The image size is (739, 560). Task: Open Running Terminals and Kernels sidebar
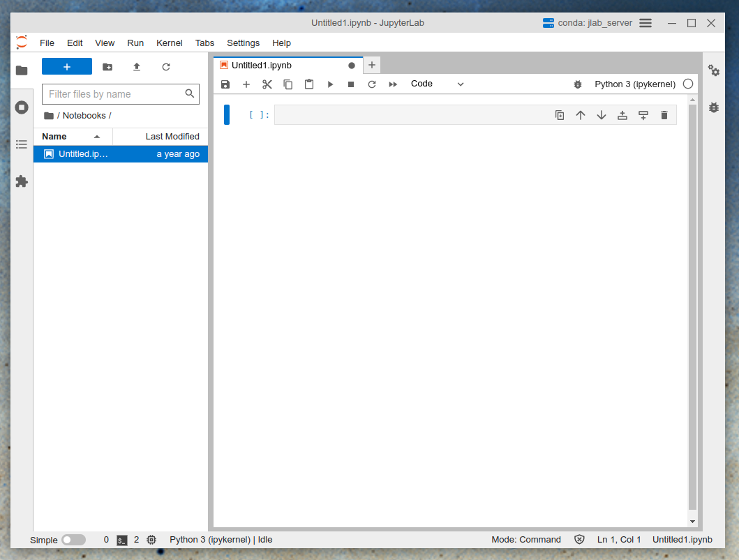click(22, 107)
